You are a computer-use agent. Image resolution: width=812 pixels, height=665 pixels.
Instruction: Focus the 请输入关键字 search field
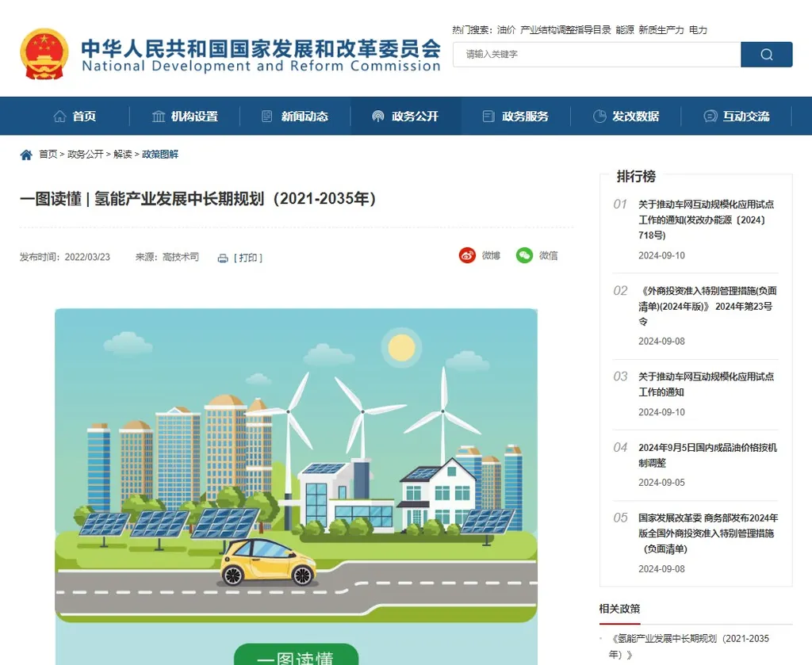(x=597, y=55)
